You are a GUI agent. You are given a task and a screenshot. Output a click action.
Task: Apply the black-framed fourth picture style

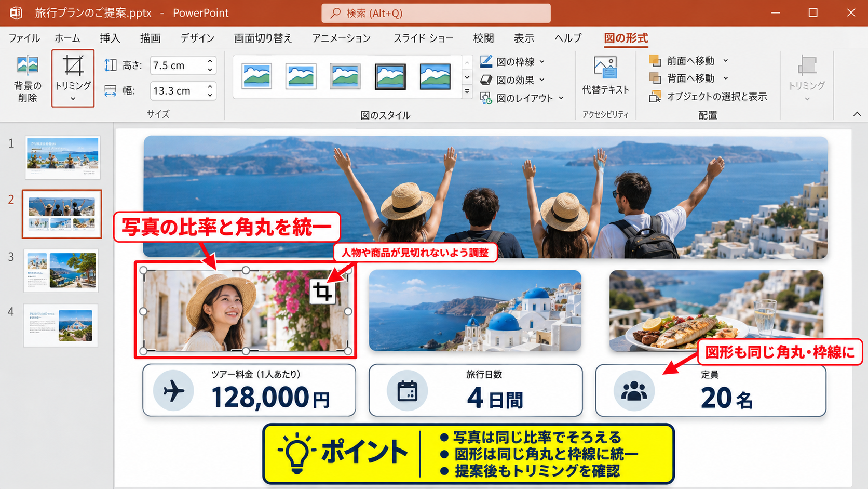(390, 77)
